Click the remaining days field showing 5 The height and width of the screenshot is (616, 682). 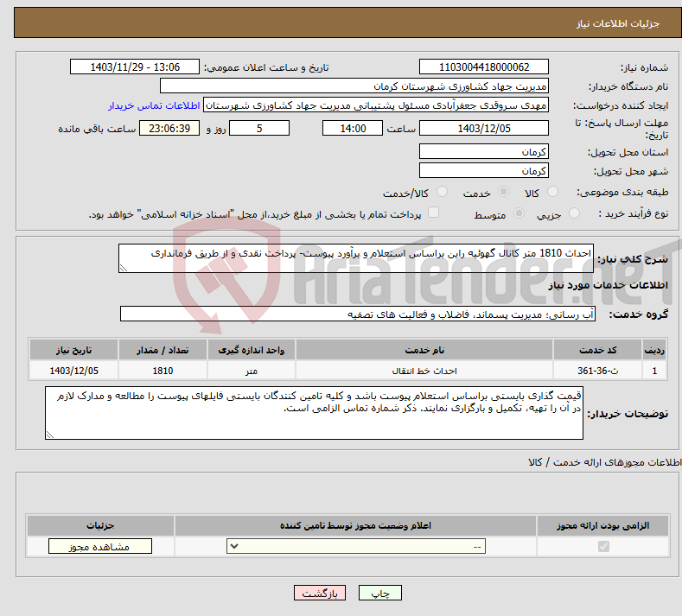(x=259, y=128)
